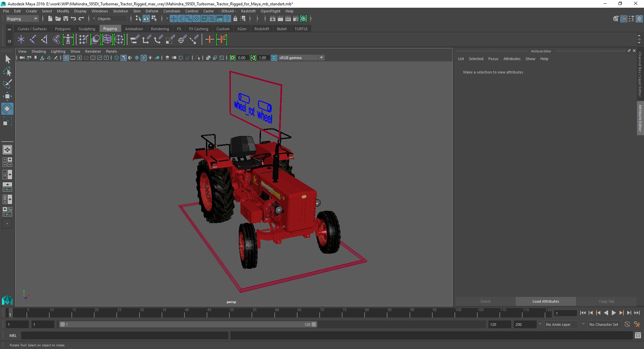644x349 pixels.
Task: Undo the last action in the status line
Action: [73, 19]
